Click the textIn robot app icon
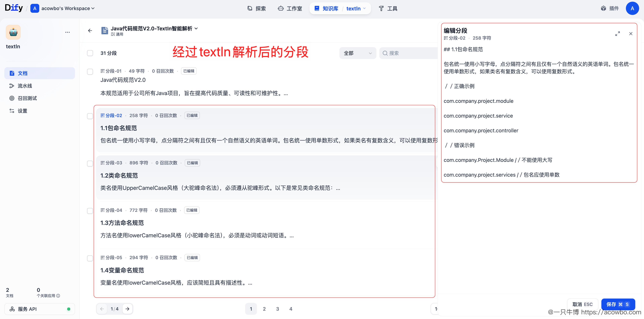 (13, 32)
